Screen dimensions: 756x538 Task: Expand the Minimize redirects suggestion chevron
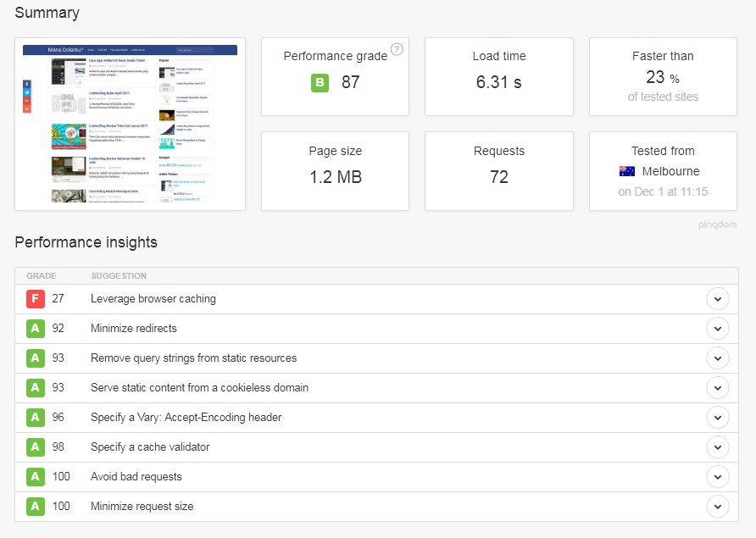(717, 329)
